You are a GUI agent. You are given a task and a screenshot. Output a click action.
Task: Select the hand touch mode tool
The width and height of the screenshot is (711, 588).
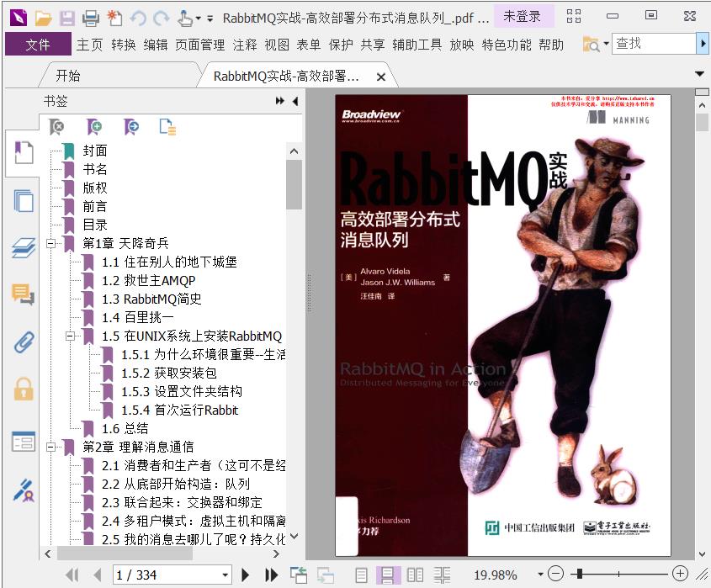185,19
